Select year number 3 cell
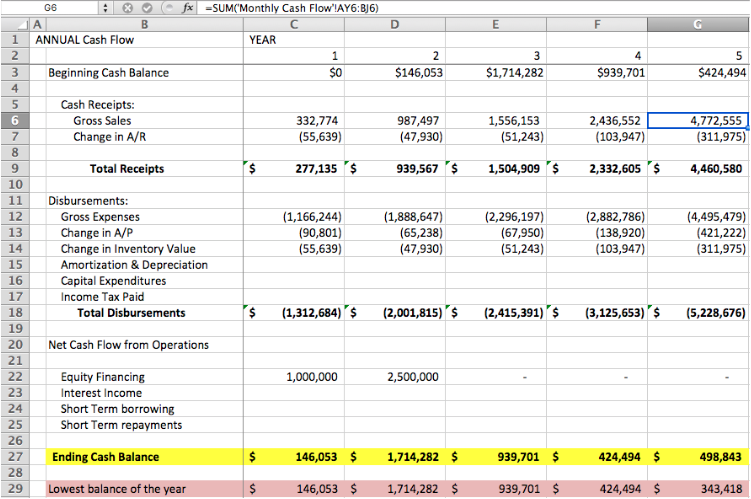 pyautogui.click(x=496, y=56)
